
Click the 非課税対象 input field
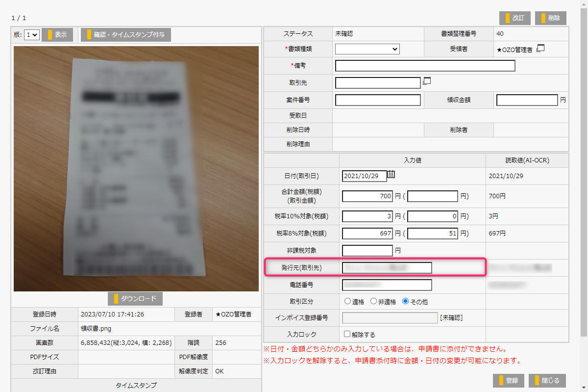coord(367,251)
